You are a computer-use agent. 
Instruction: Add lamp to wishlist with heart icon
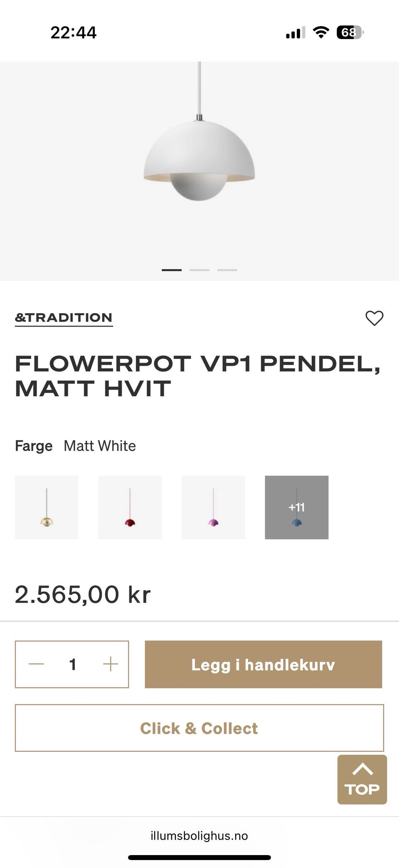374,318
